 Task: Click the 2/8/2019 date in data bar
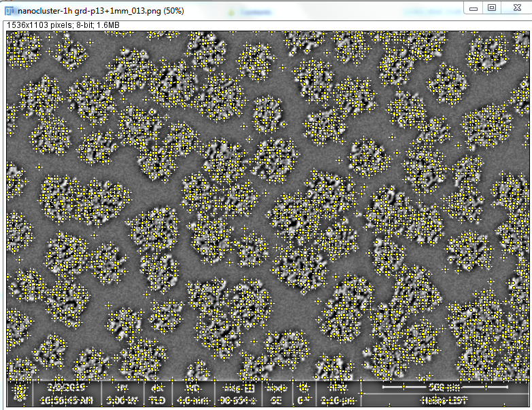(67, 387)
